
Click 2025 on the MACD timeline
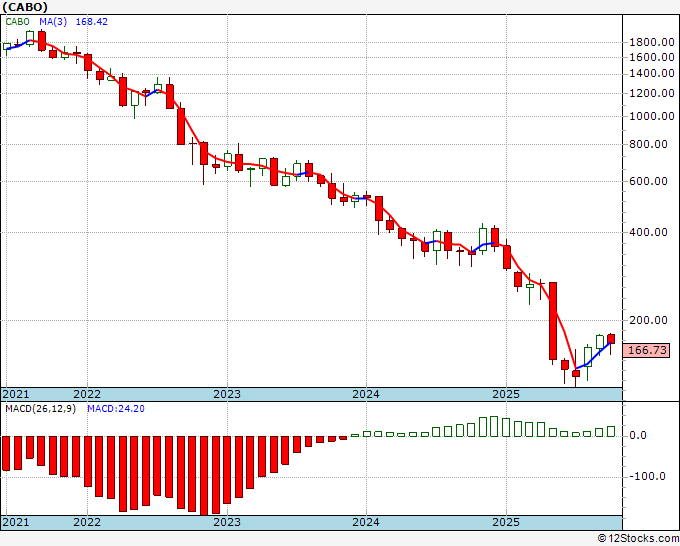pyautogui.click(x=506, y=522)
